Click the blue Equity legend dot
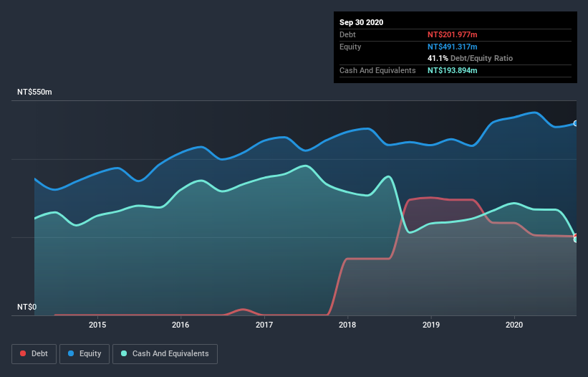The image size is (588, 377). click(71, 353)
